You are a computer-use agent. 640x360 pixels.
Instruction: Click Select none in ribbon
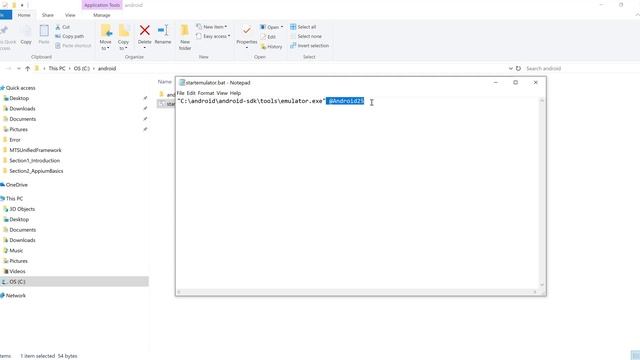click(x=306, y=36)
